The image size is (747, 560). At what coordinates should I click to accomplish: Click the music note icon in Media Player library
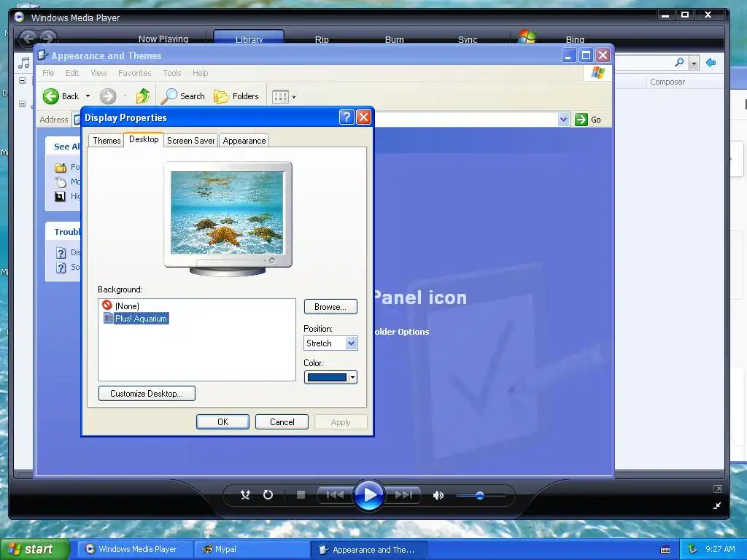point(23,63)
